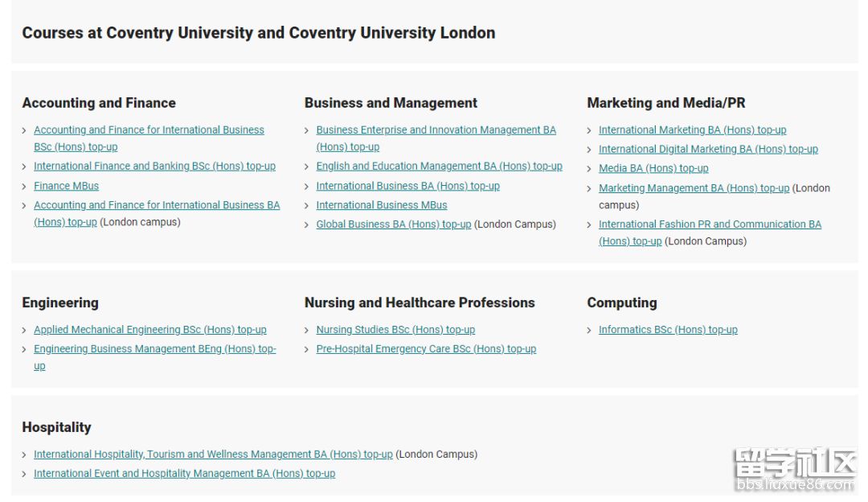Image resolution: width=868 pixels, height=502 pixels.
Task: Open Global Business BA (Hons) top-up
Action: [393, 224]
